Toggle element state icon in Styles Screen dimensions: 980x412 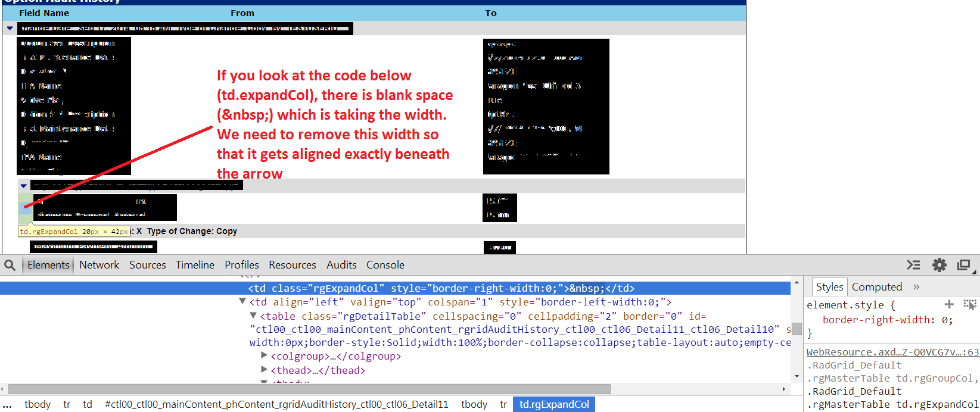click(x=970, y=304)
